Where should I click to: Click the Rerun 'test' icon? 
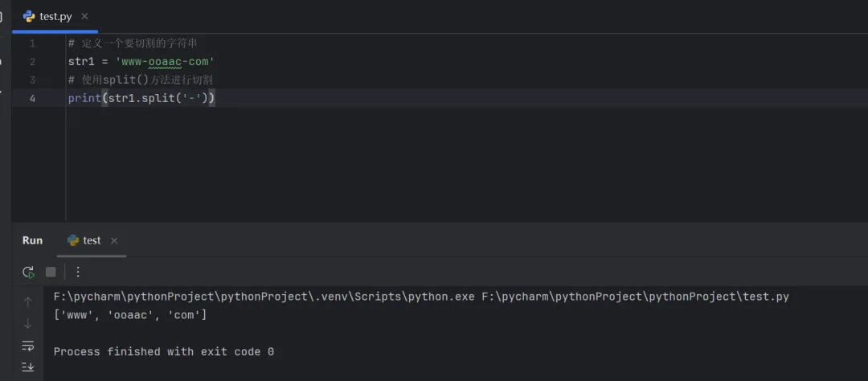28,272
